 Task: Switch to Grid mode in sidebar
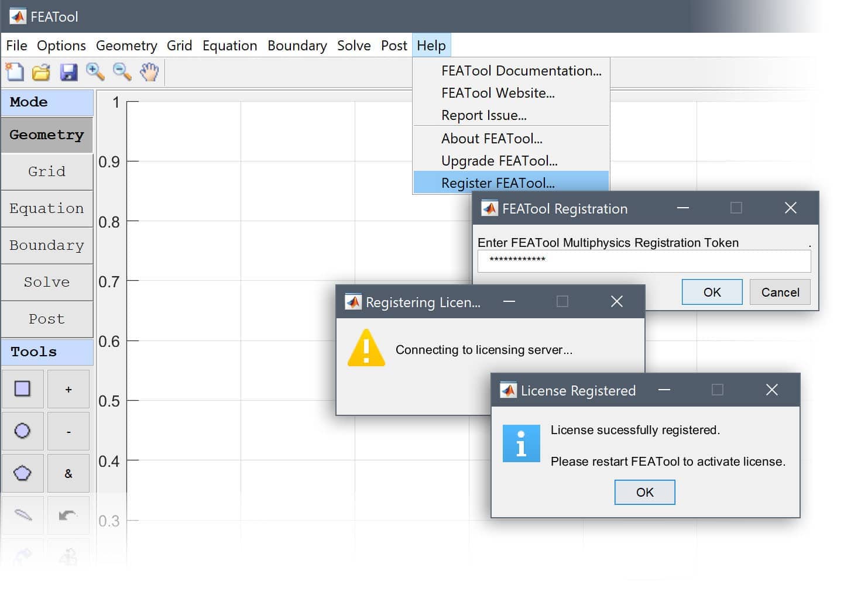[x=47, y=172]
